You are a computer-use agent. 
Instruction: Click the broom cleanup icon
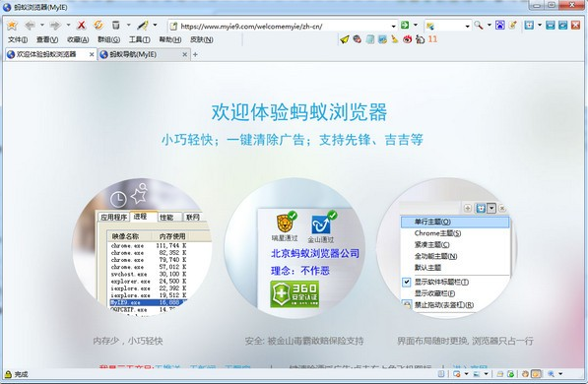[x=395, y=39]
